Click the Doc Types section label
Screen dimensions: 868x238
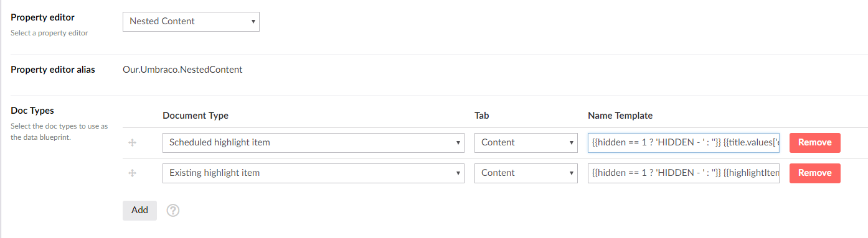tap(32, 111)
